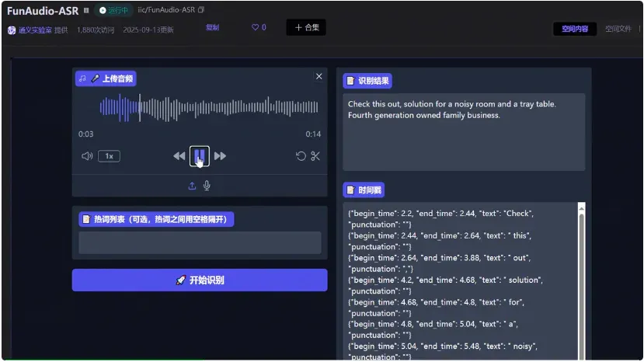Click the 识别结果 label

point(367,81)
